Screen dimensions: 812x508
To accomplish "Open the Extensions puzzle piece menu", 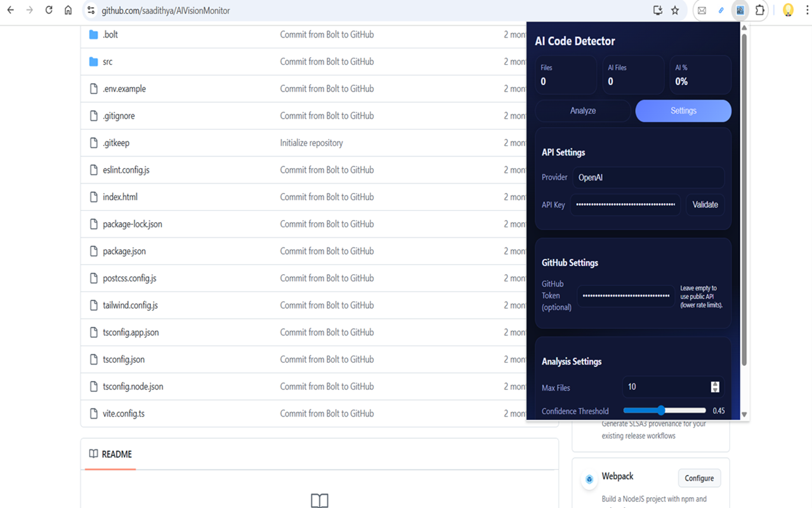I will coord(759,10).
